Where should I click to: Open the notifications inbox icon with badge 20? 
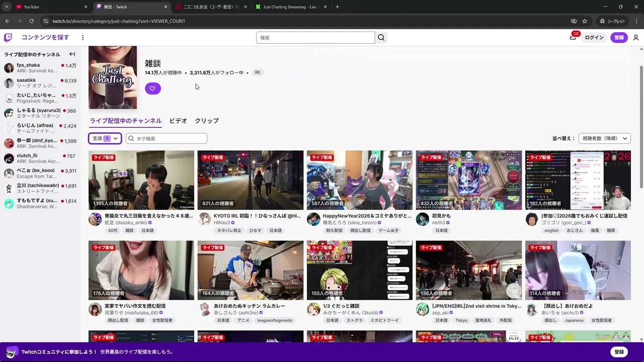pyautogui.click(x=573, y=37)
